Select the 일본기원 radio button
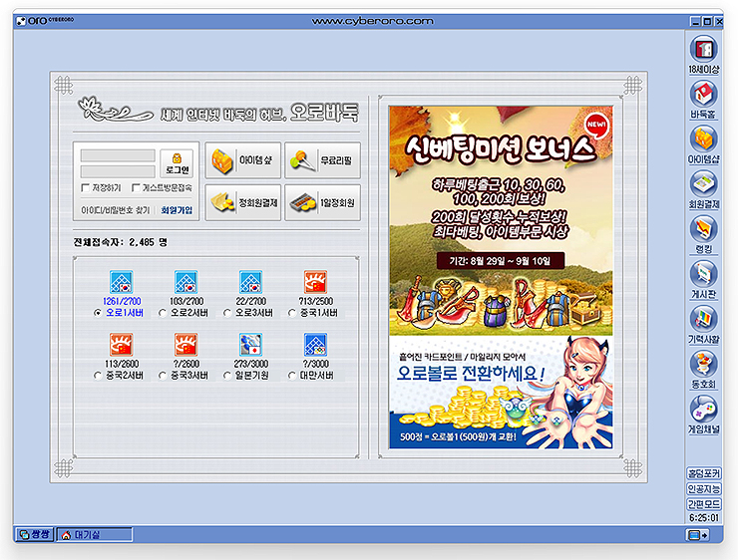738x560 pixels. pyautogui.click(x=227, y=376)
